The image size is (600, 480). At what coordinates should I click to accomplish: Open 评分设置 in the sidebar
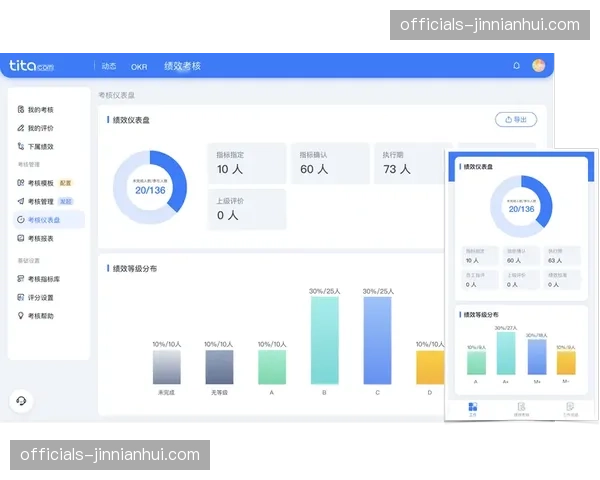[40, 297]
